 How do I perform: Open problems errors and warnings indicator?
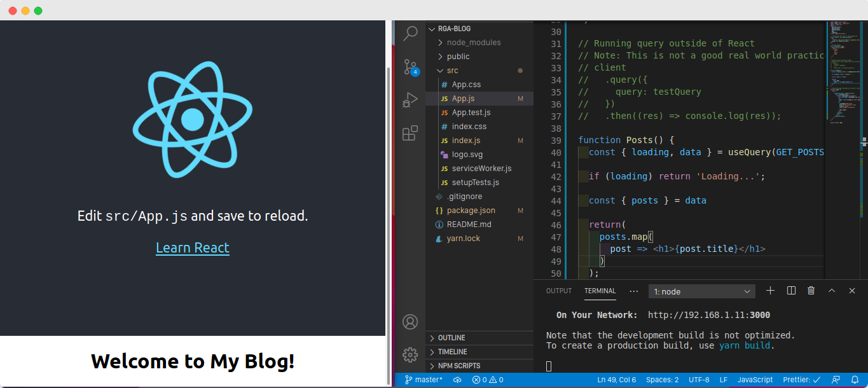(x=488, y=380)
